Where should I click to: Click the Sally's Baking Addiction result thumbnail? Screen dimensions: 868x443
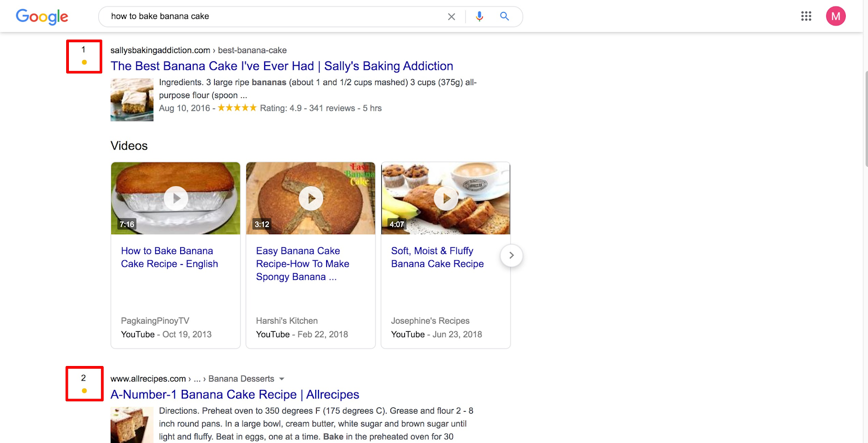click(132, 100)
